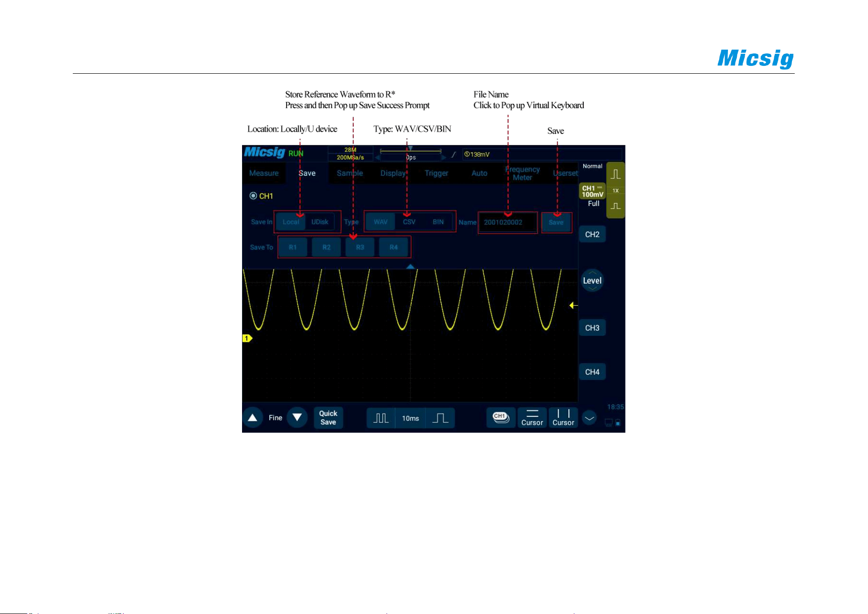Image resolution: width=868 pixels, height=614 pixels.
Task: Store waveform to reference R4
Action: click(394, 247)
